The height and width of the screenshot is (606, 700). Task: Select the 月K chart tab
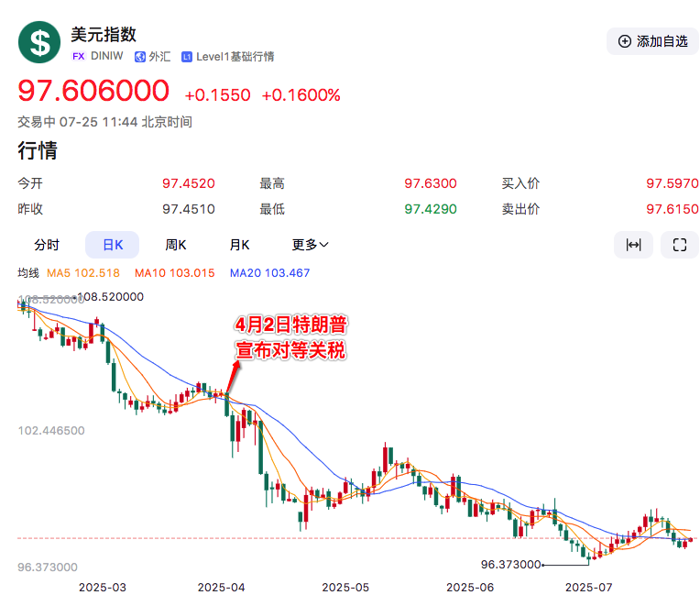point(240,245)
